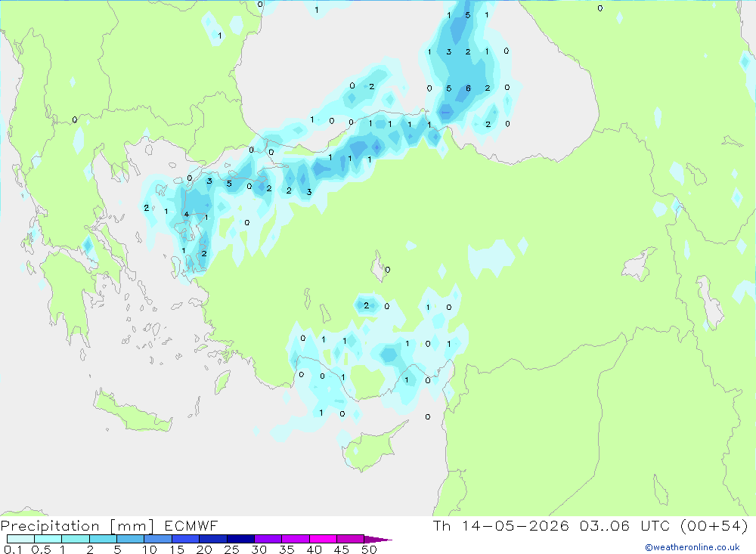756x554 pixels.
Task: Click the 5–10 mm legend color swatch
Action: pos(130,539)
